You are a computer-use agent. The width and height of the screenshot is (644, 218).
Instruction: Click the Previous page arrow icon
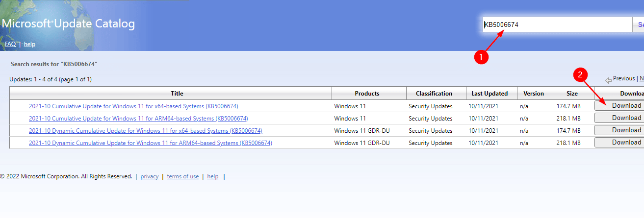[x=608, y=79]
